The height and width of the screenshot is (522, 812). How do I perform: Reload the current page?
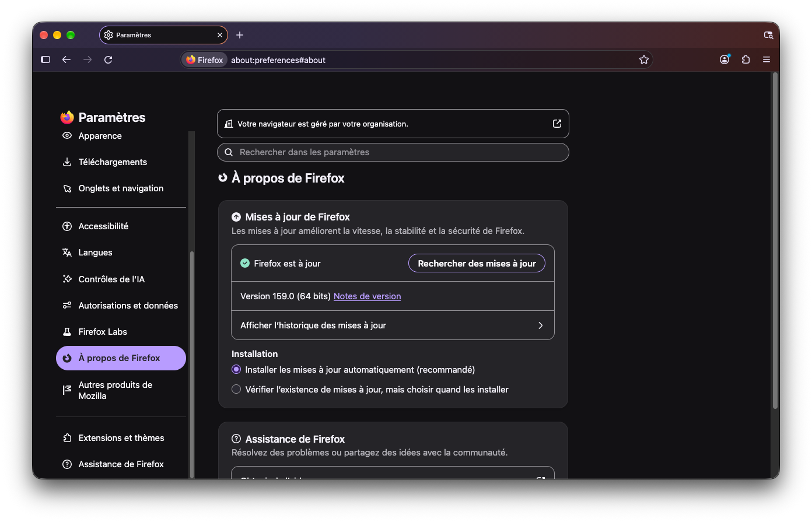point(108,59)
